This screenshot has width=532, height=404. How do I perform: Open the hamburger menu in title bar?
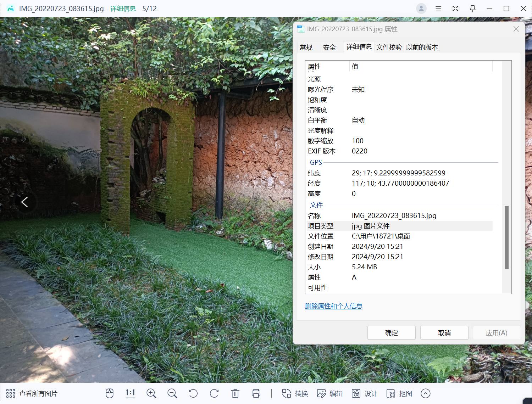point(438,9)
